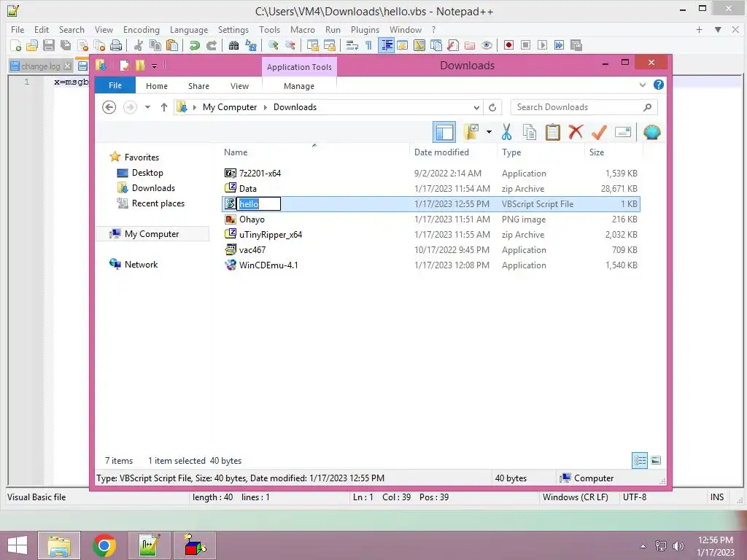
Task: Open the Quick Access Toolbar customize dropdown
Action: point(155,66)
